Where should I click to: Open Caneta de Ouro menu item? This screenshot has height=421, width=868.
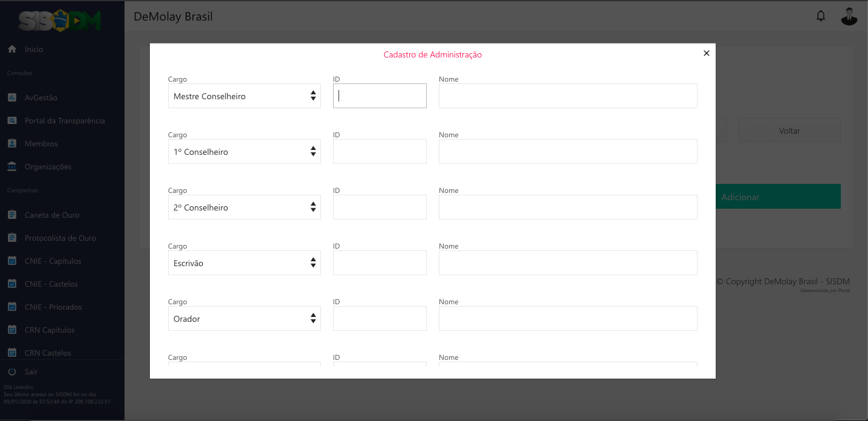pos(52,215)
